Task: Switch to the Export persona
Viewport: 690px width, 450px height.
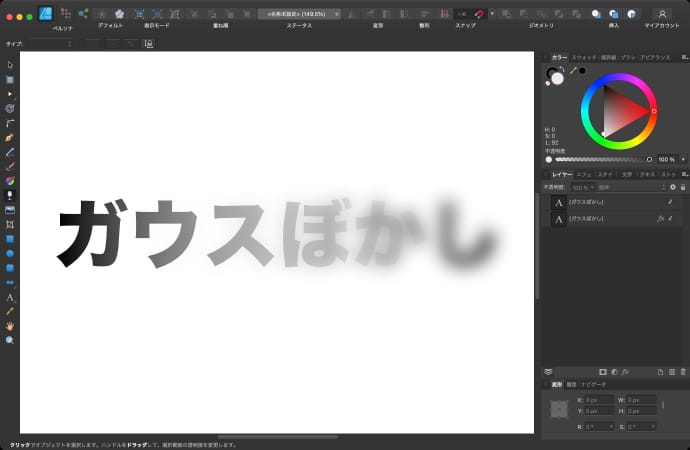Action: (x=83, y=14)
